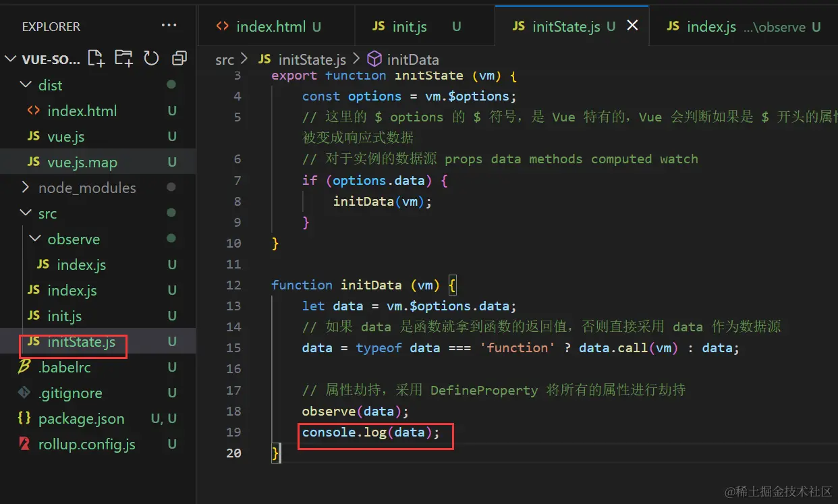This screenshot has width=838, height=504.
Task: Click the JS icon beside init.js in tree
Action: (34, 316)
